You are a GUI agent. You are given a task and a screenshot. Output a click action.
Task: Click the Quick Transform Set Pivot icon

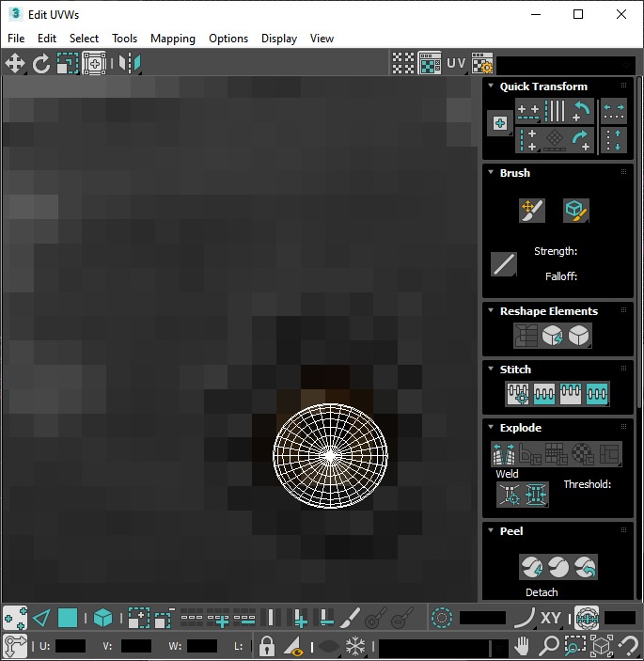[x=500, y=123]
